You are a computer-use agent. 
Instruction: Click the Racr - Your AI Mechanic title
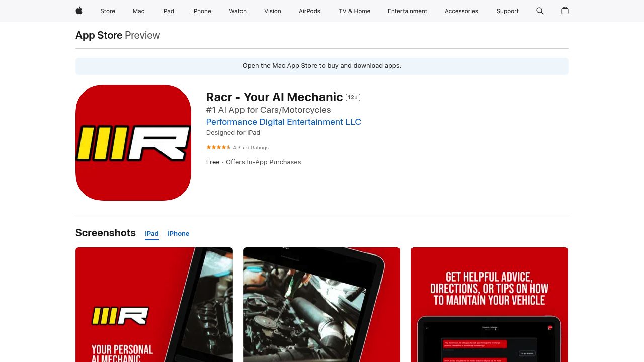click(x=275, y=97)
